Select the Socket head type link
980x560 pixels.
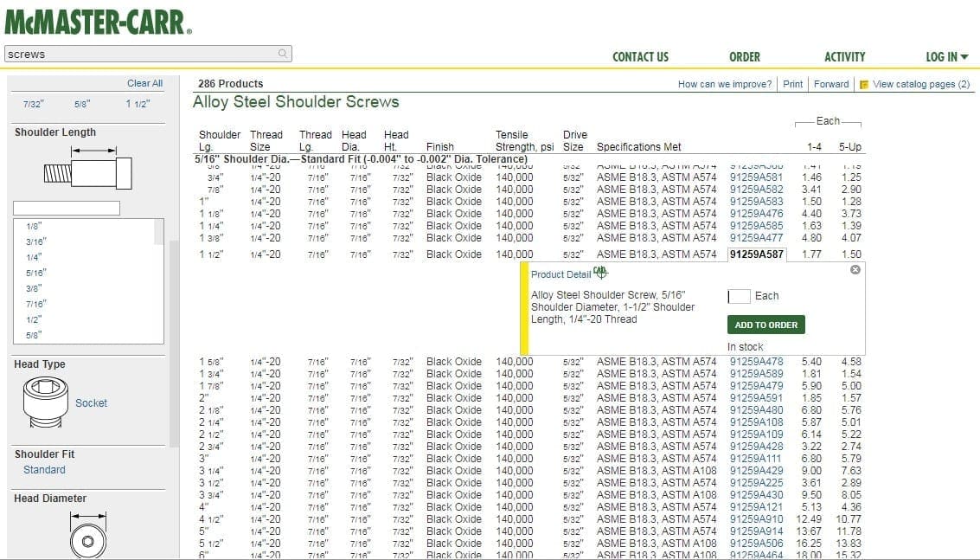[x=91, y=403]
